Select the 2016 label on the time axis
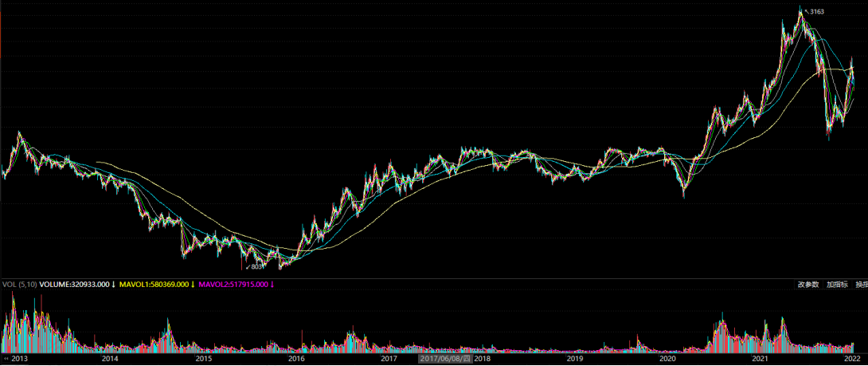 296,360
